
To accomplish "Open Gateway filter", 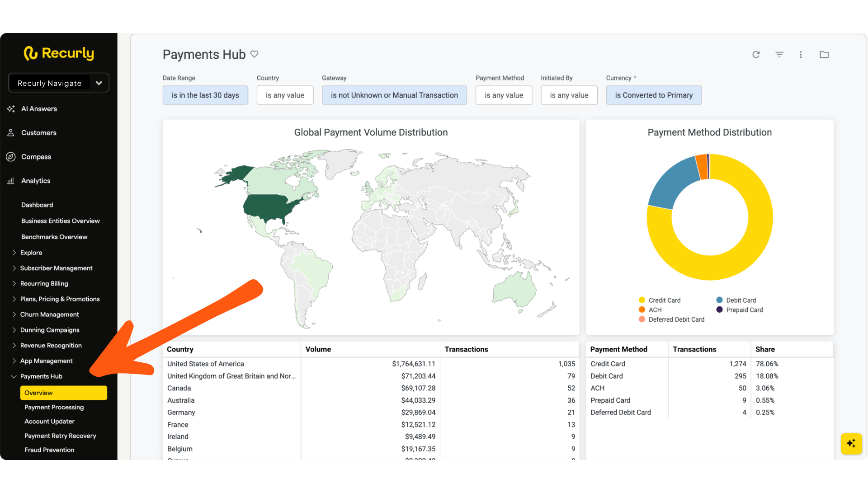I will tap(394, 95).
